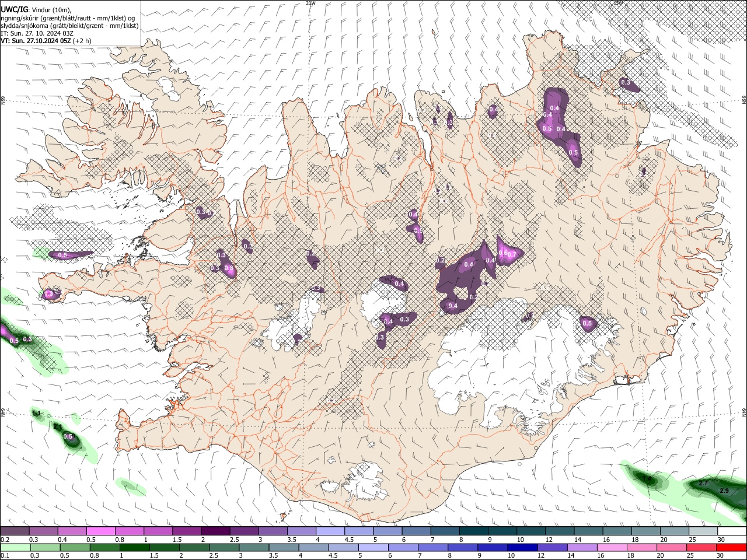Click the light lavender swatch starting at 4 in the snow legend
This screenshot has height=560, width=747.
pos(330,531)
